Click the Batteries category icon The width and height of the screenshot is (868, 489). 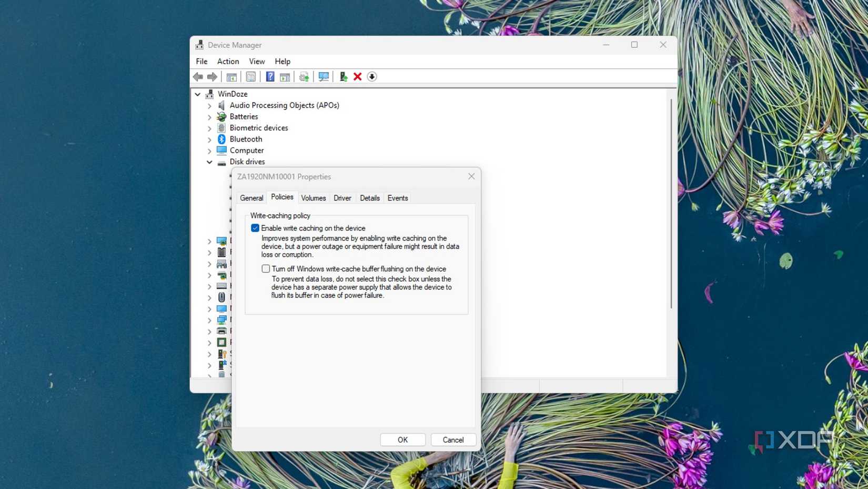pos(221,116)
